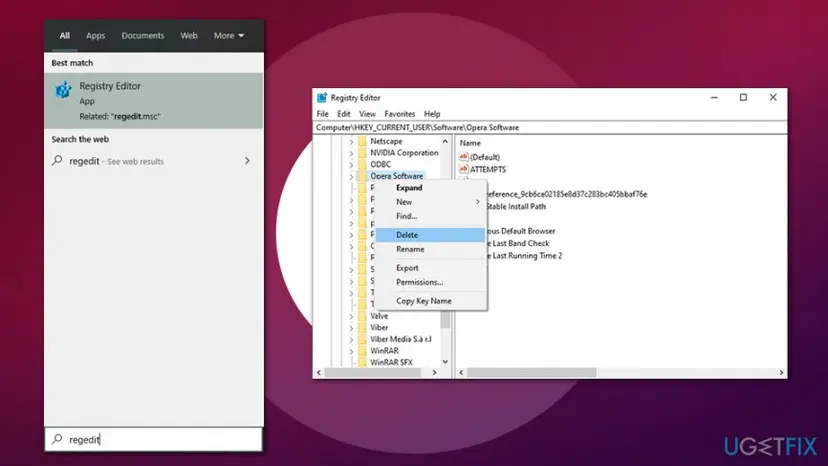Click tree pane horizontal scroll right arrow
This screenshot has width=828, height=466.
point(434,372)
